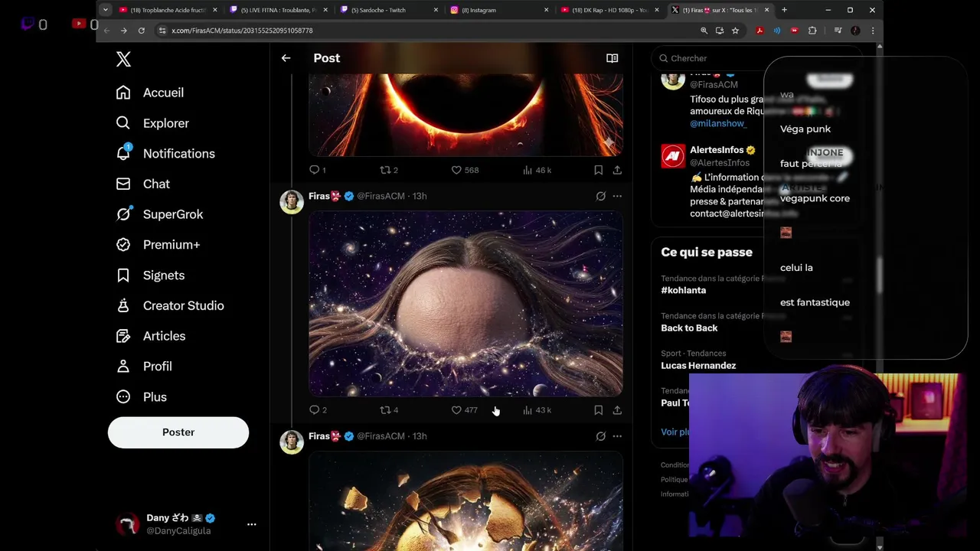Screen dimensions: 980x551
Task: Open the exploding egg image
Action: (465, 501)
